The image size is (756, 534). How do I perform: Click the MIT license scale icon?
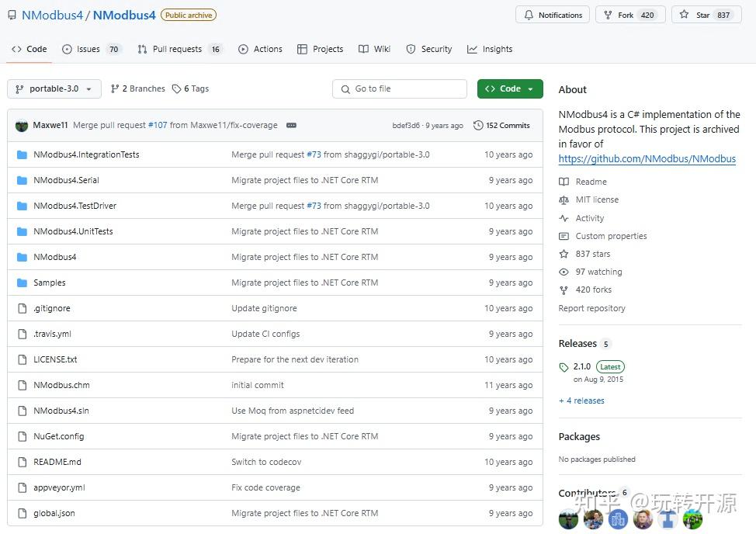click(x=564, y=199)
